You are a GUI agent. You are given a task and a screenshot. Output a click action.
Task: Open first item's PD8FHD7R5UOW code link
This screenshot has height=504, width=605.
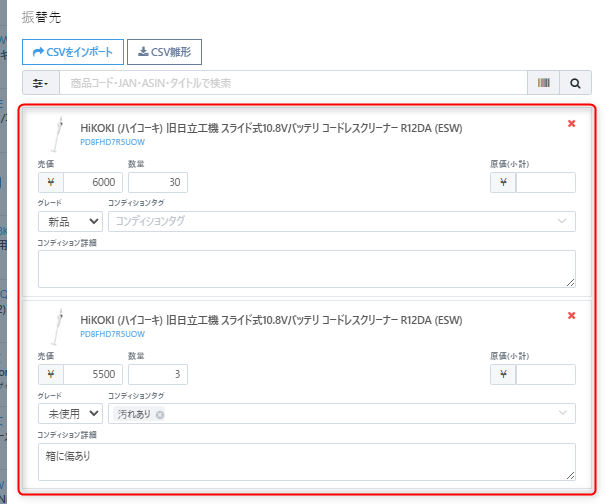click(x=113, y=142)
